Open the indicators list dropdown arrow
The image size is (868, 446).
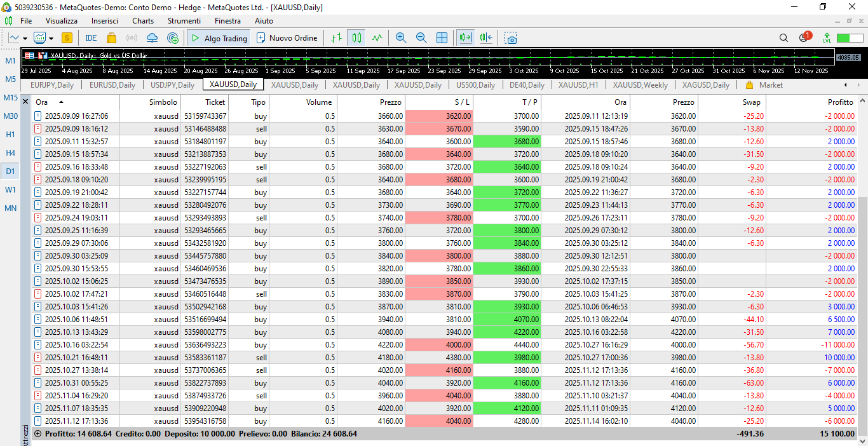[51, 38]
